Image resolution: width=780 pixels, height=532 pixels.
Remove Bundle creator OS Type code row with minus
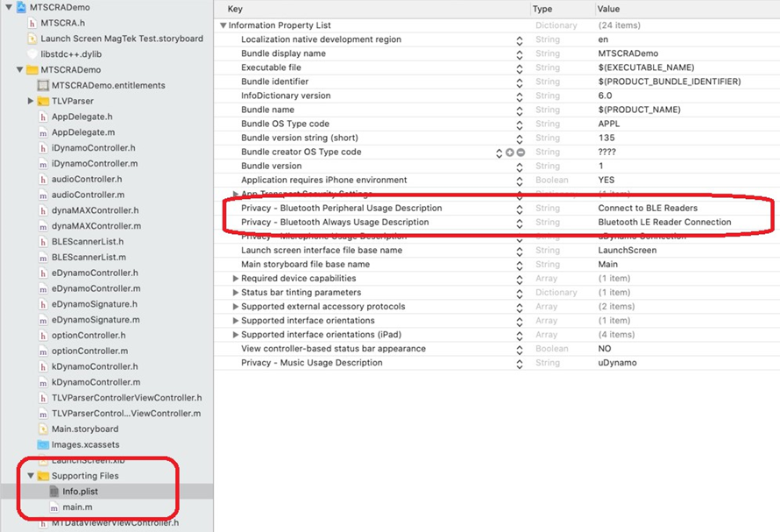521,153
